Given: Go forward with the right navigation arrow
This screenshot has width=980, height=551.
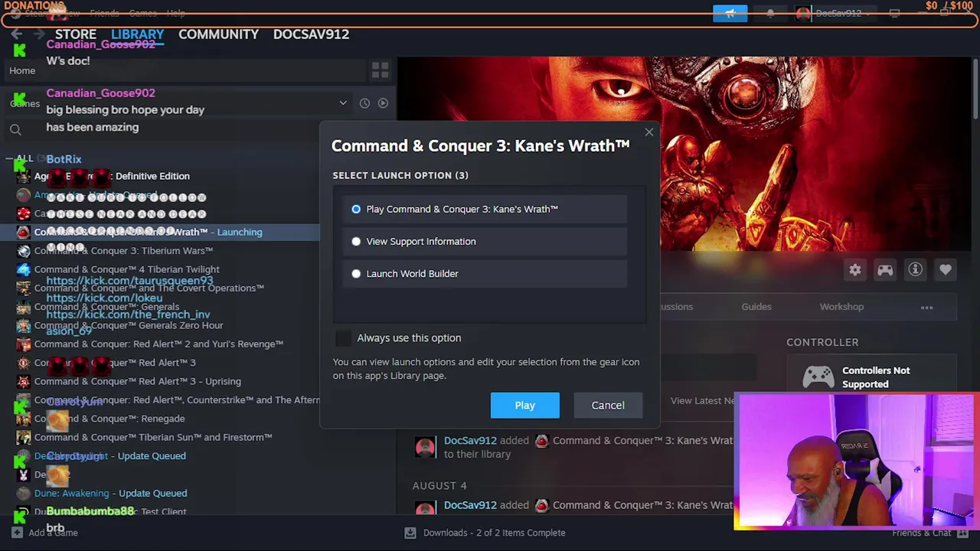Looking at the screenshot, I should [38, 34].
